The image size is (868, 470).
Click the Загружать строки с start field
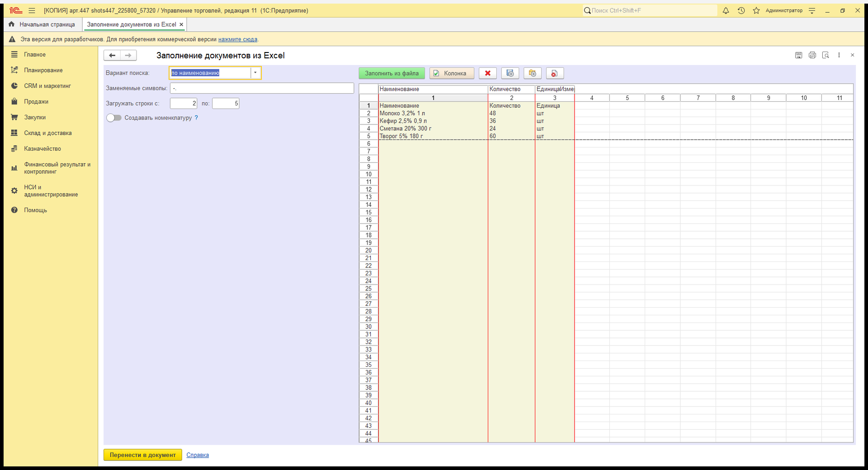(x=184, y=104)
